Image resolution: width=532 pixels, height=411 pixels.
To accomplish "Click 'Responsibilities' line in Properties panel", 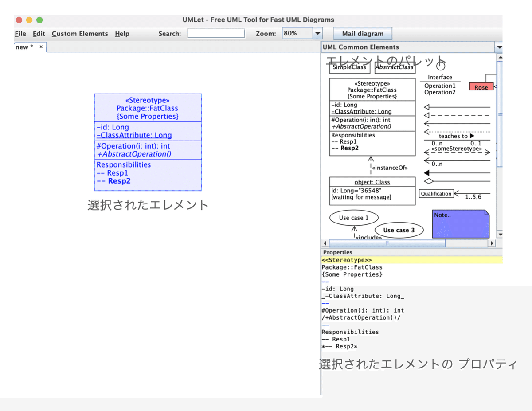I will [x=350, y=332].
